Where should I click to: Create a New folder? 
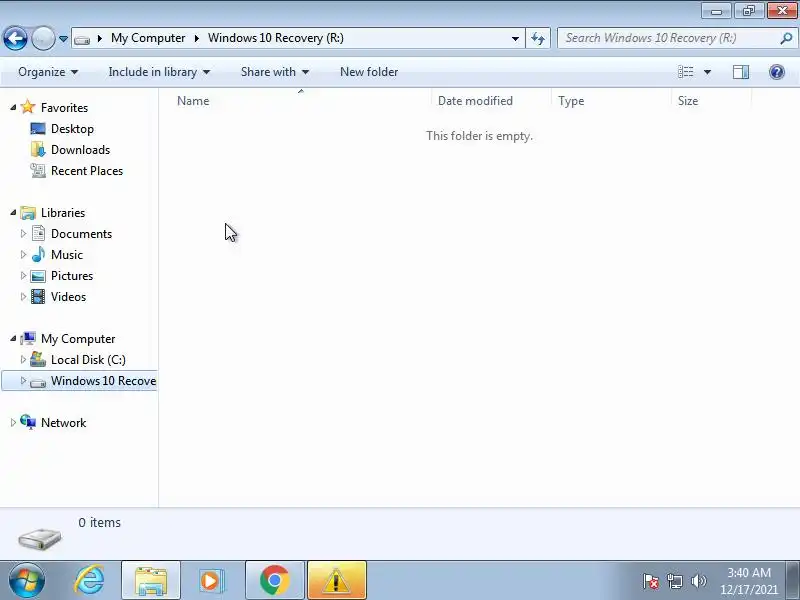point(369,72)
